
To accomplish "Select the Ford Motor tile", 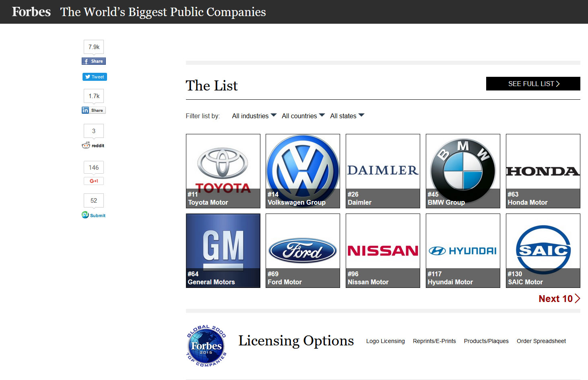I will tap(303, 251).
